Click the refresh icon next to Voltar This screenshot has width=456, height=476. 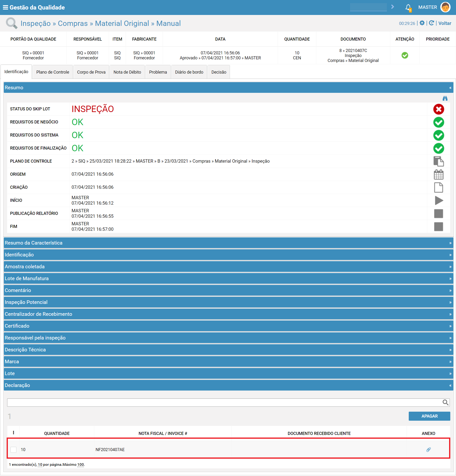pyautogui.click(x=432, y=23)
